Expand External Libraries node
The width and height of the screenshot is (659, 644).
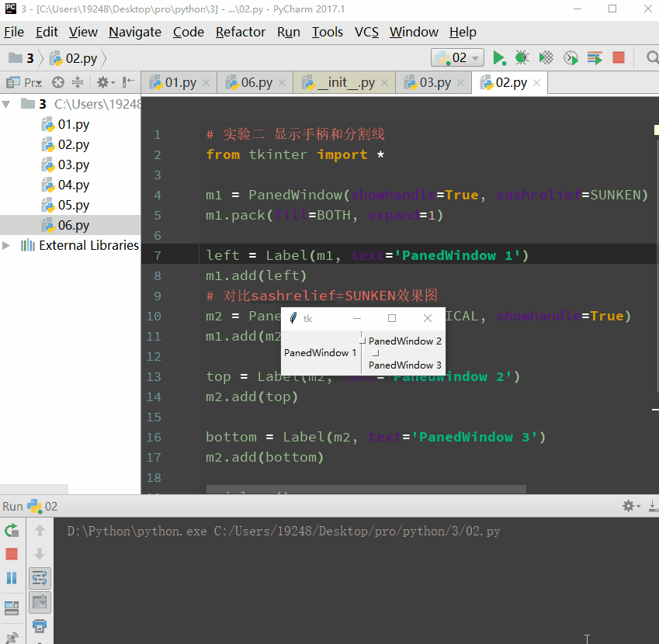6,245
